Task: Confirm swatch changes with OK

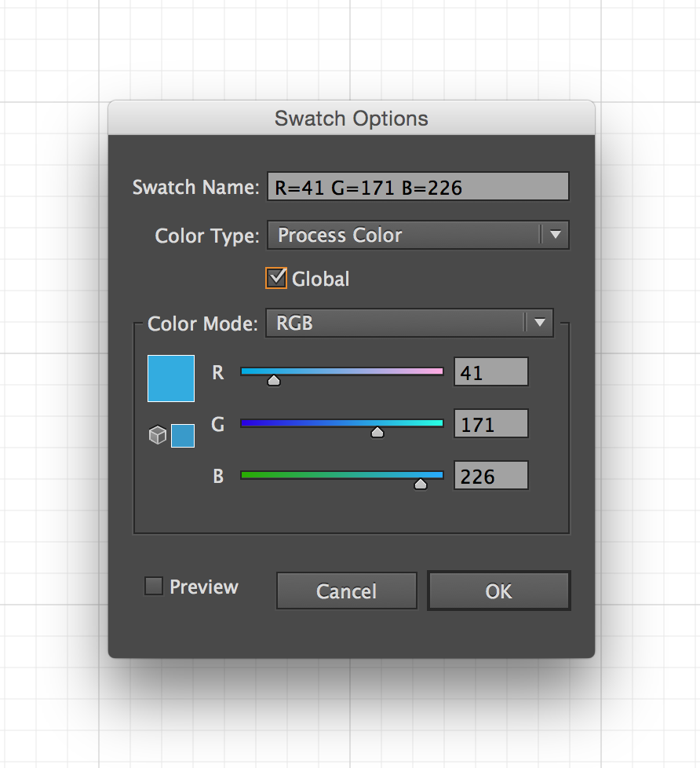Action: [498, 591]
